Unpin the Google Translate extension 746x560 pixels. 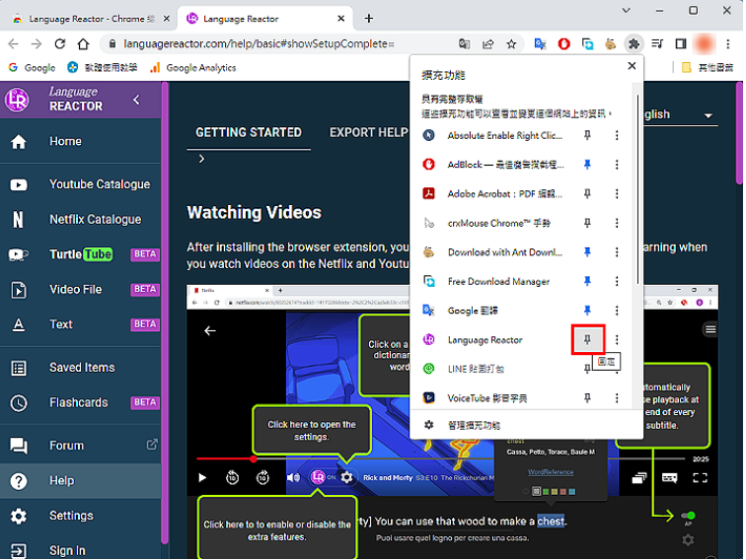coord(587,311)
